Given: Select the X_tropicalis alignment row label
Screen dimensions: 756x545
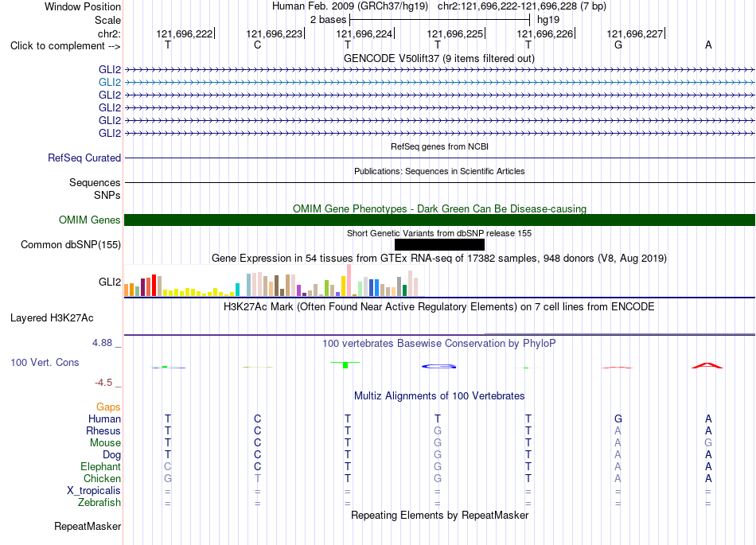Looking at the screenshot, I should pos(94,491).
